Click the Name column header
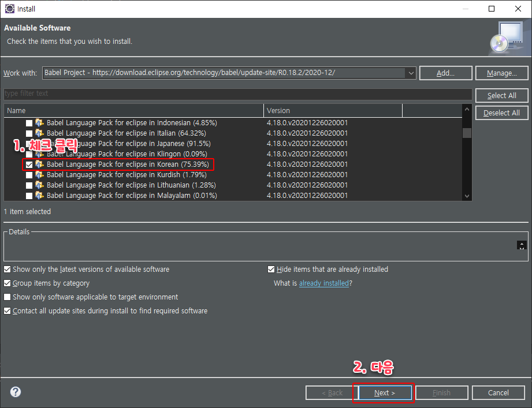Image resolution: width=532 pixels, height=408 pixels. 133,111
